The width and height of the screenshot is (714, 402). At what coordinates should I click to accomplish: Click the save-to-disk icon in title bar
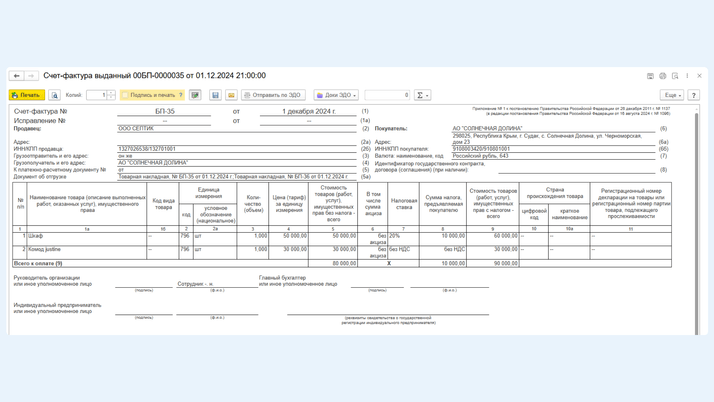pyautogui.click(x=650, y=76)
